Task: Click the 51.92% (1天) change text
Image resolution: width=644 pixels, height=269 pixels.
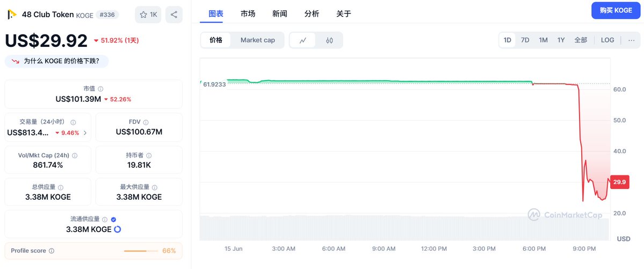Action: point(120,41)
